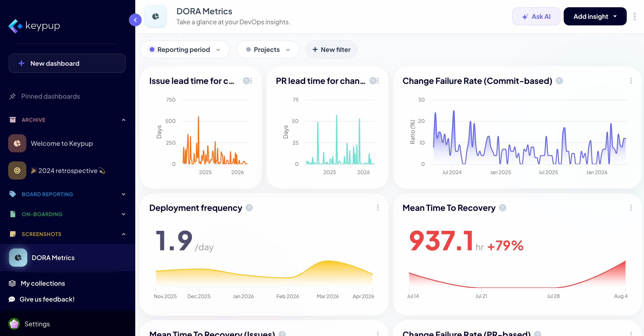Screen dimensions: 644x336
Task: Open the Reporting period filter dropdown
Action: 185,50
